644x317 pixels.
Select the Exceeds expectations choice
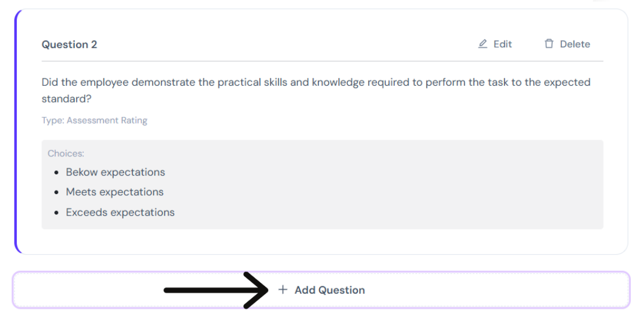coord(120,212)
